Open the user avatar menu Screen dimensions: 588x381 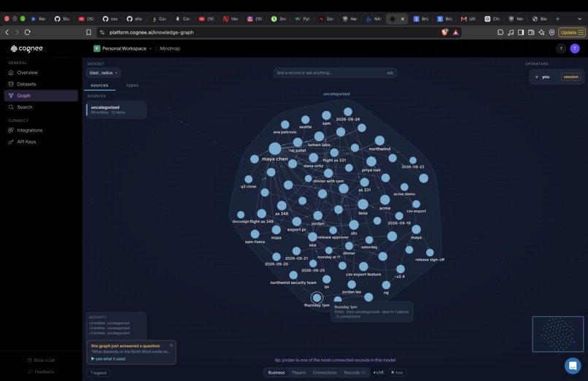(x=574, y=48)
